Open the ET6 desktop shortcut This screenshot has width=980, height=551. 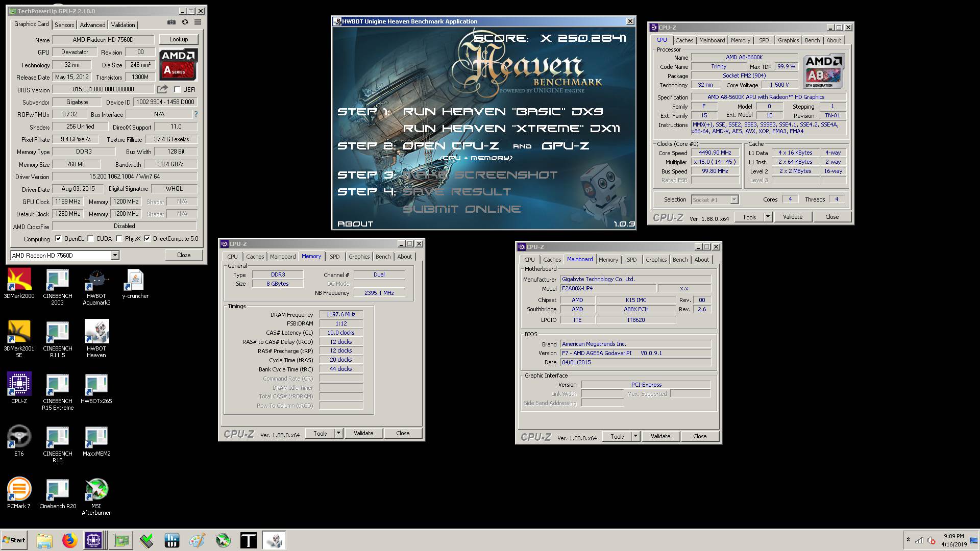click(19, 441)
